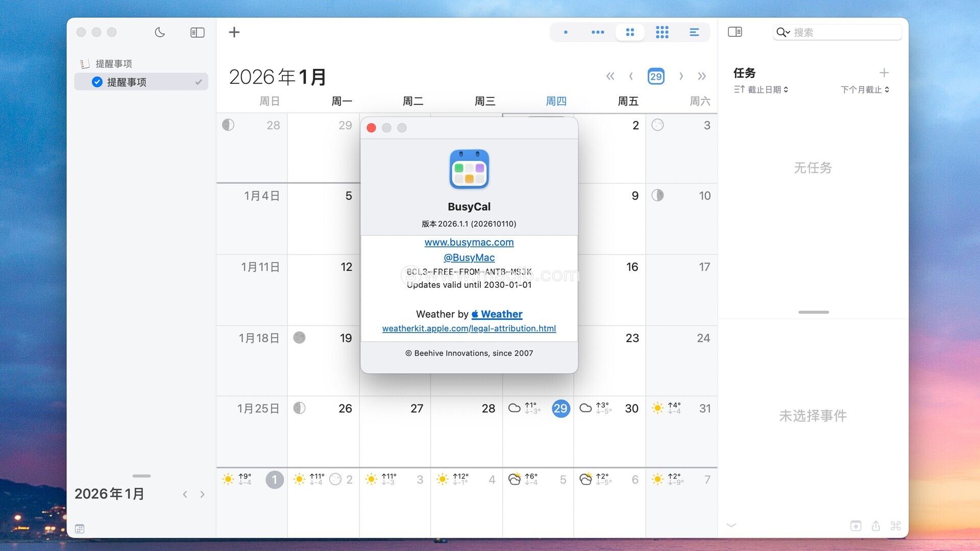980x551 pixels.
Task: Click the add task plus icon
Action: 884,73
